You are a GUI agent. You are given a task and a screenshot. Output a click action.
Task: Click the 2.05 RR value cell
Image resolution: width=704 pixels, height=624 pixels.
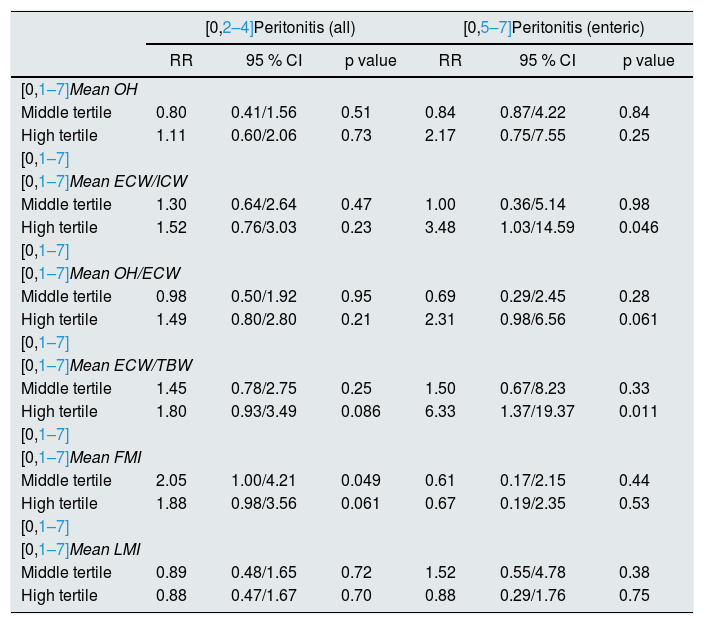click(171, 480)
